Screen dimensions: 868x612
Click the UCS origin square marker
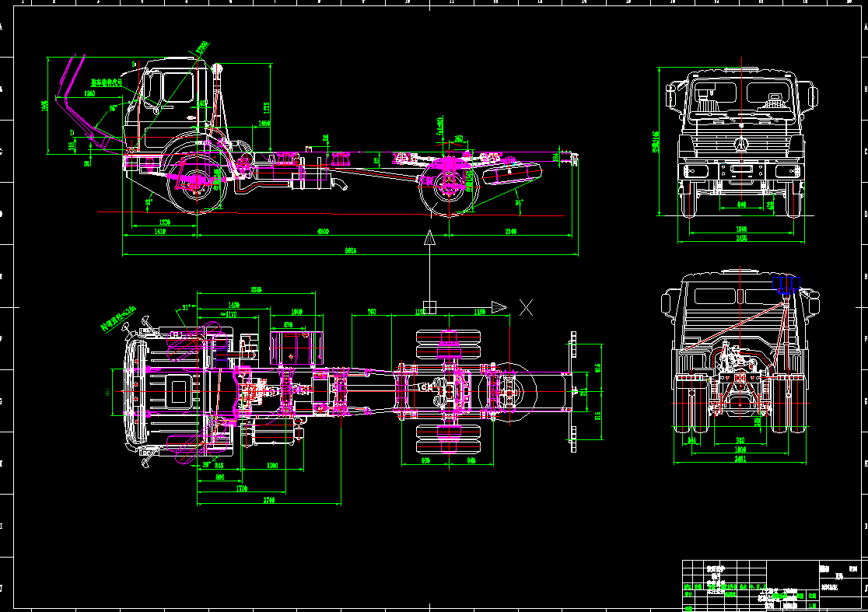[x=429, y=307]
